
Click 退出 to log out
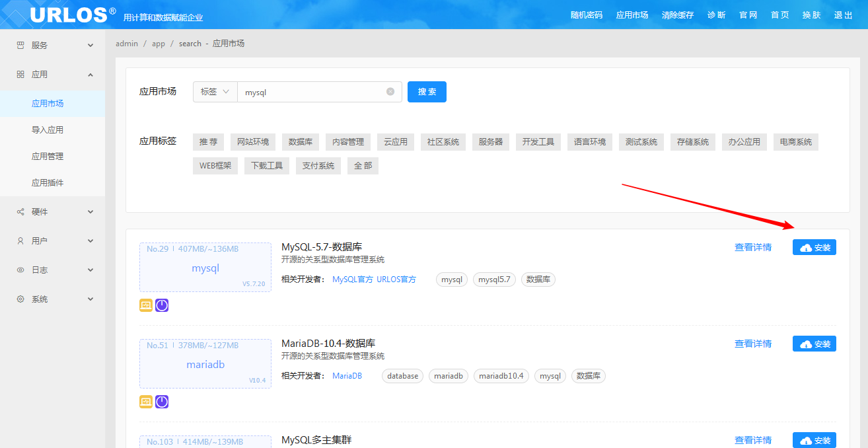[x=844, y=15]
